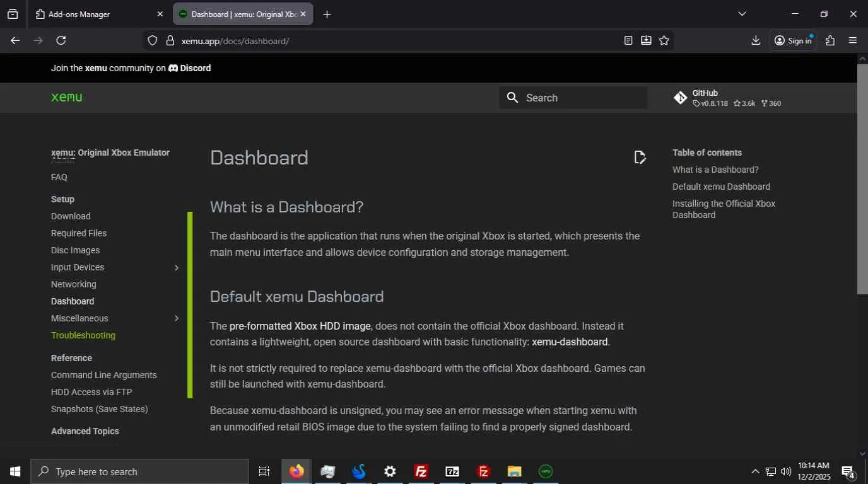This screenshot has width=868, height=484.
Task: Open the volume tray icon
Action: pos(786,471)
